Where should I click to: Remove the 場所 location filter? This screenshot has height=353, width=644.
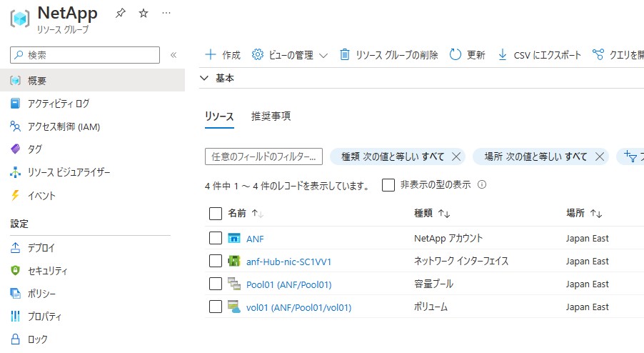599,156
